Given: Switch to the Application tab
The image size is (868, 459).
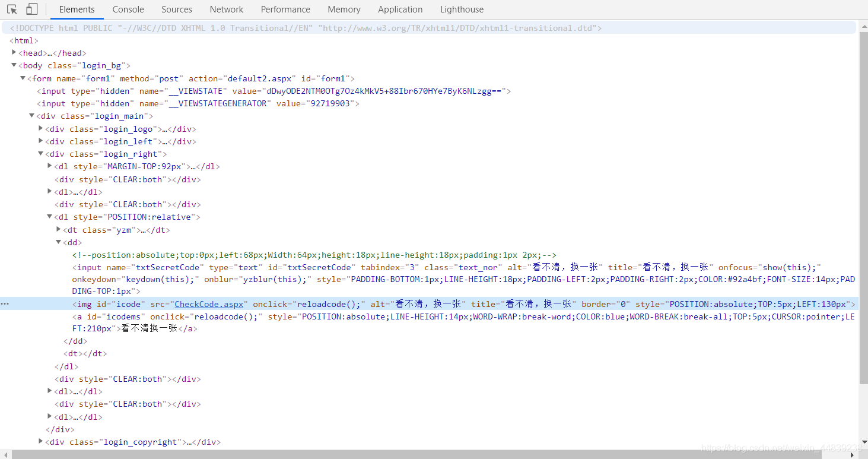Looking at the screenshot, I should [400, 10].
